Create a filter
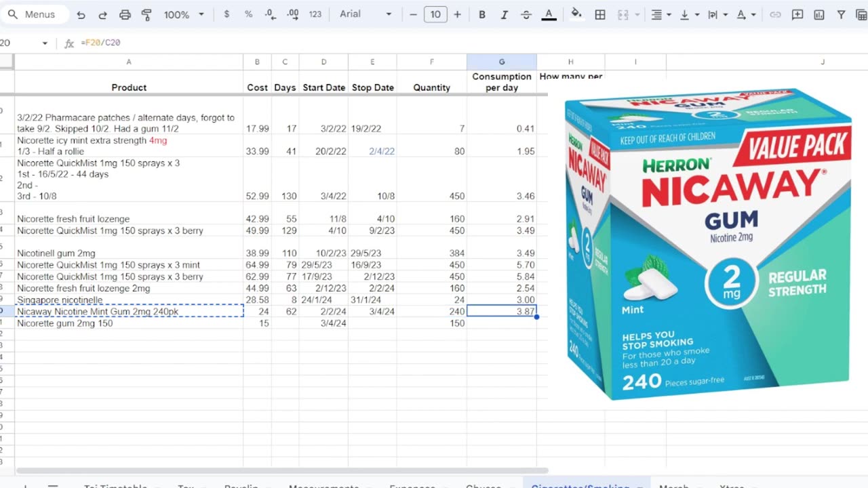 841,14
